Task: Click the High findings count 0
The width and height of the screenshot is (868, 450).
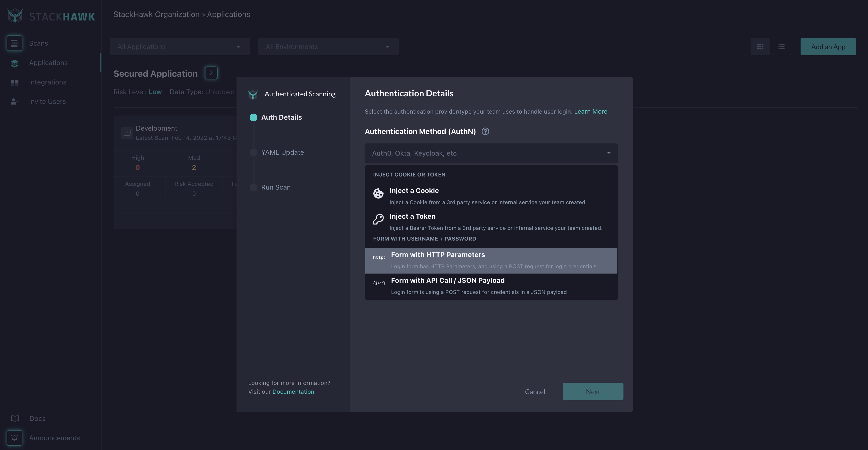Action: [138, 167]
